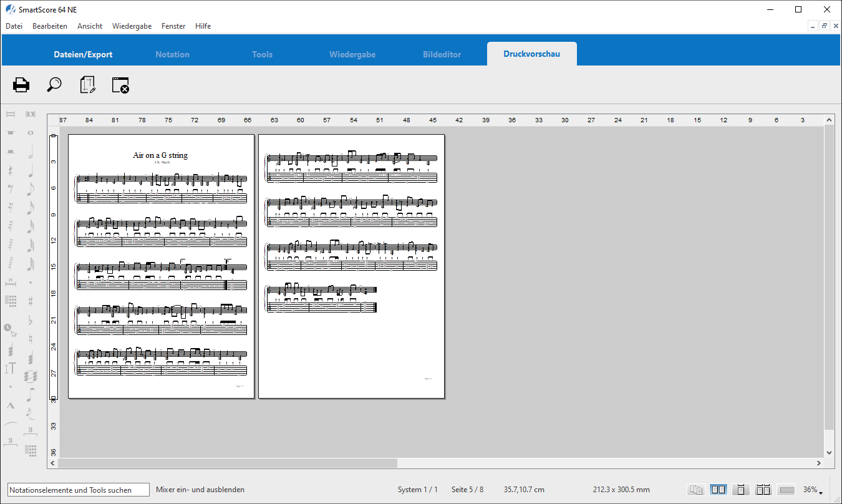Click the second page preview thumbnail

tap(351, 266)
